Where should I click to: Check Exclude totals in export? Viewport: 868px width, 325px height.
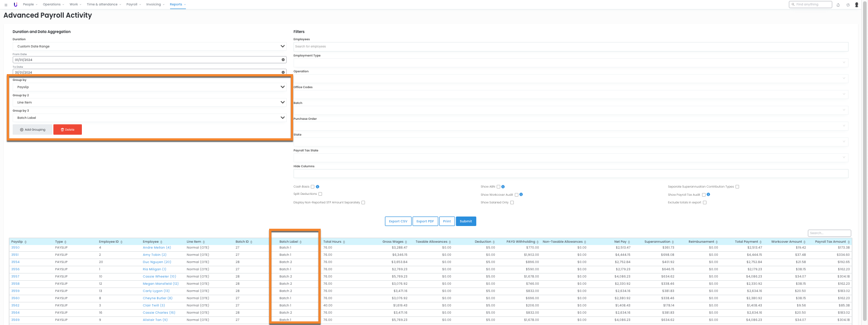(705, 203)
